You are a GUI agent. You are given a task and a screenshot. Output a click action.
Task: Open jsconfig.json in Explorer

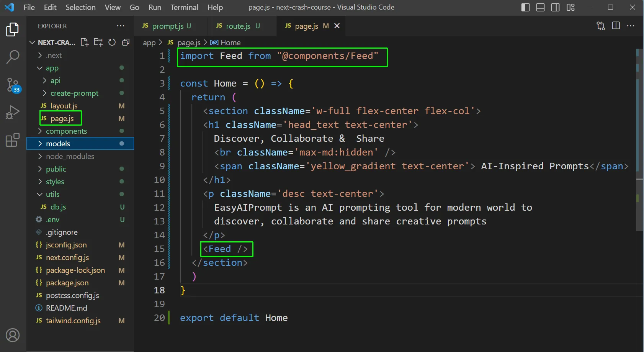click(x=80, y=245)
